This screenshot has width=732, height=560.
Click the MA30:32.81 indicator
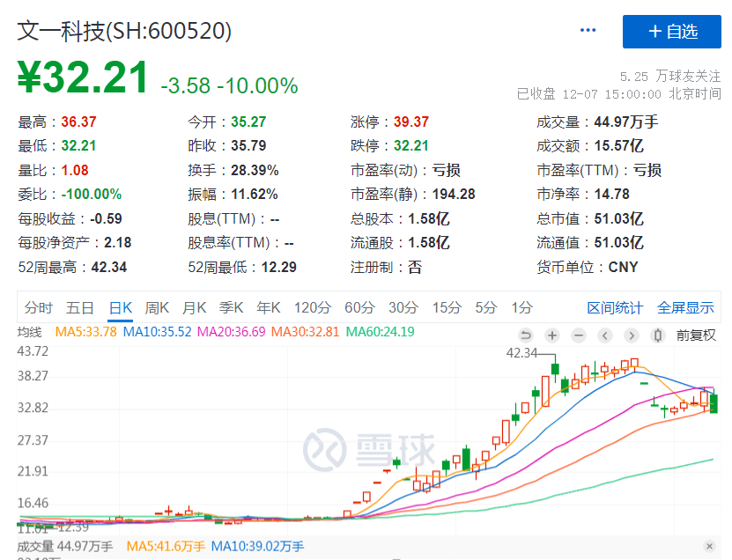[x=306, y=332]
